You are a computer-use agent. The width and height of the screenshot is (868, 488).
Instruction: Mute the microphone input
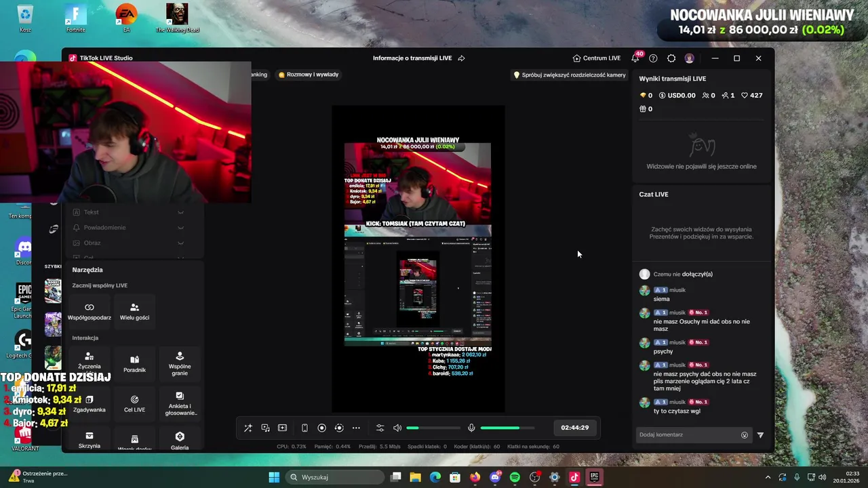point(471,428)
